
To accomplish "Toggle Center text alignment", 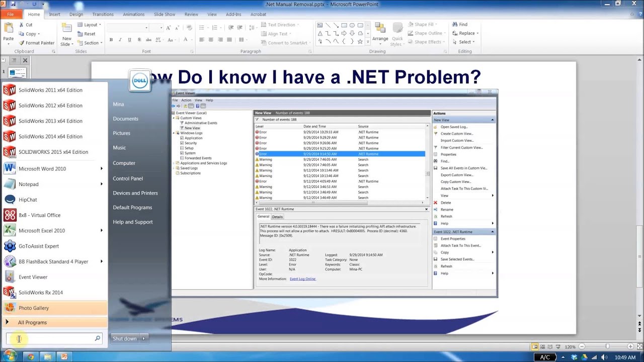I will click(x=211, y=40).
